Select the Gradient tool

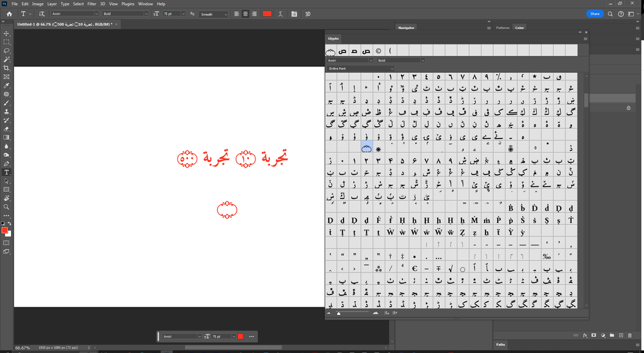point(6,137)
